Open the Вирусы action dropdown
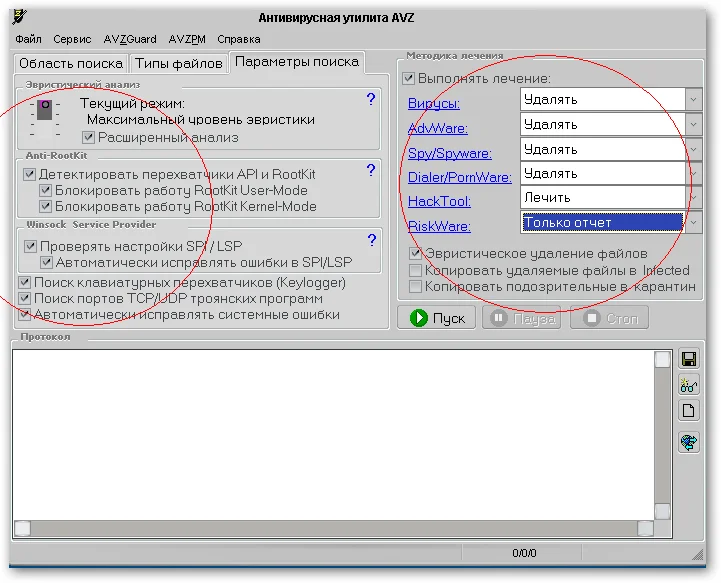 click(x=693, y=99)
